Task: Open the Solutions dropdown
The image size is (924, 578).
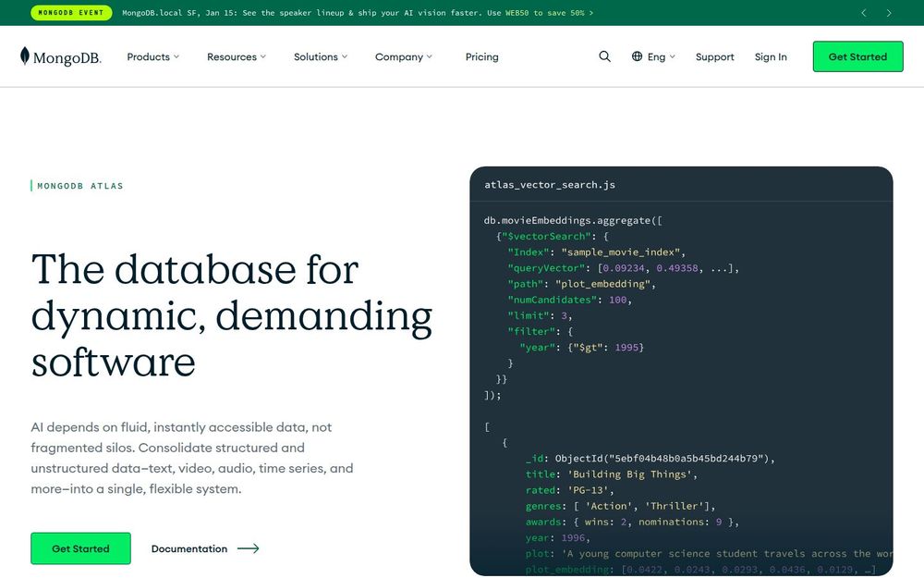Action: tap(318, 56)
